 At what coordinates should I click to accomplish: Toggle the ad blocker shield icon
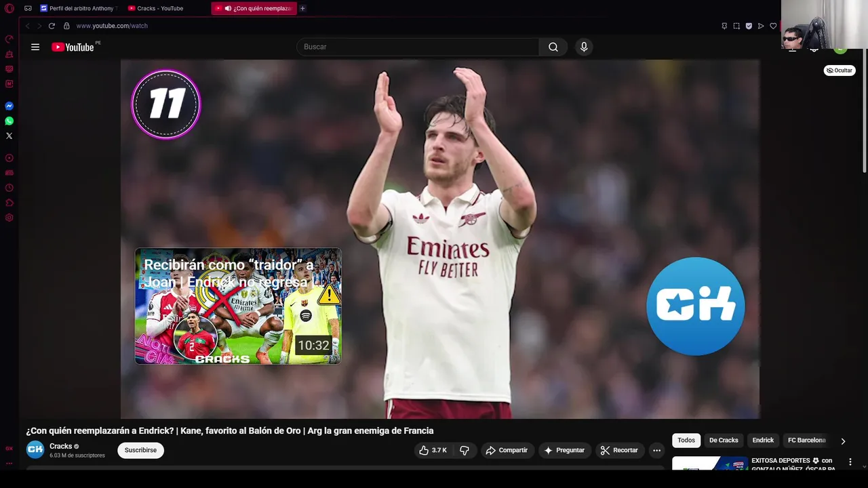tap(749, 26)
